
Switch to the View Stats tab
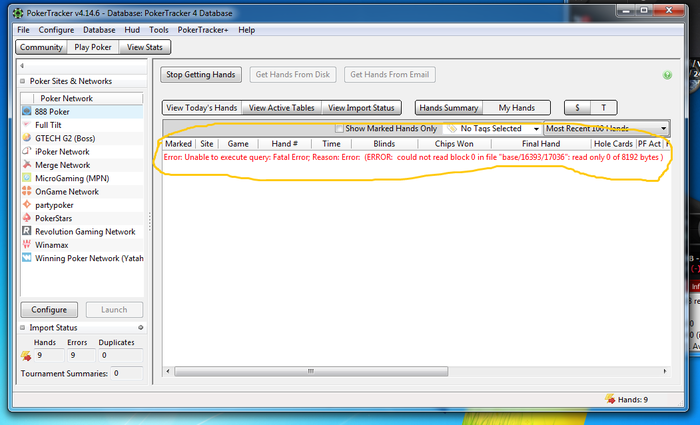pos(145,47)
